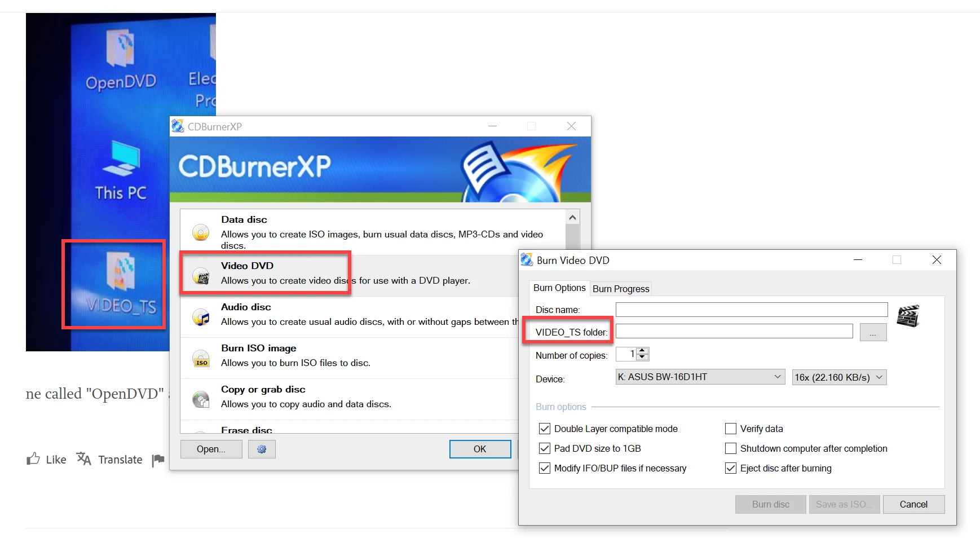Click the Number of copies field
Viewport: 980px width, 538px height.
click(x=626, y=354)
